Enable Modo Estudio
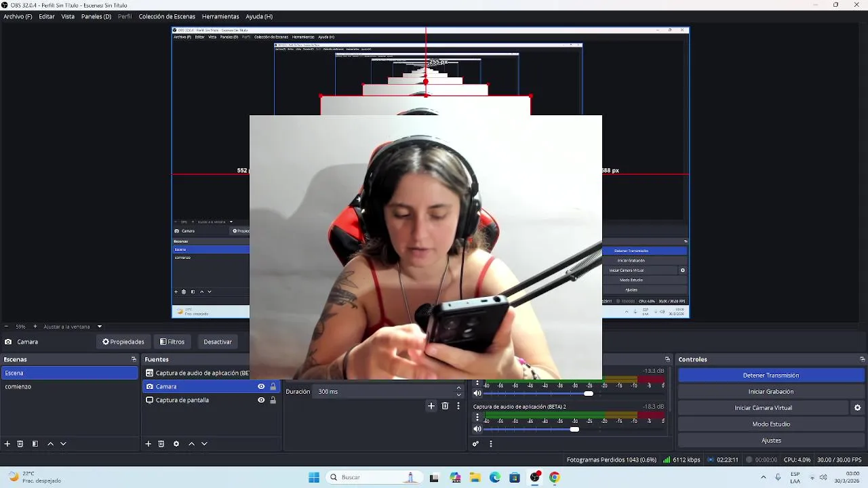868x488 pixels. pos(771,424)
